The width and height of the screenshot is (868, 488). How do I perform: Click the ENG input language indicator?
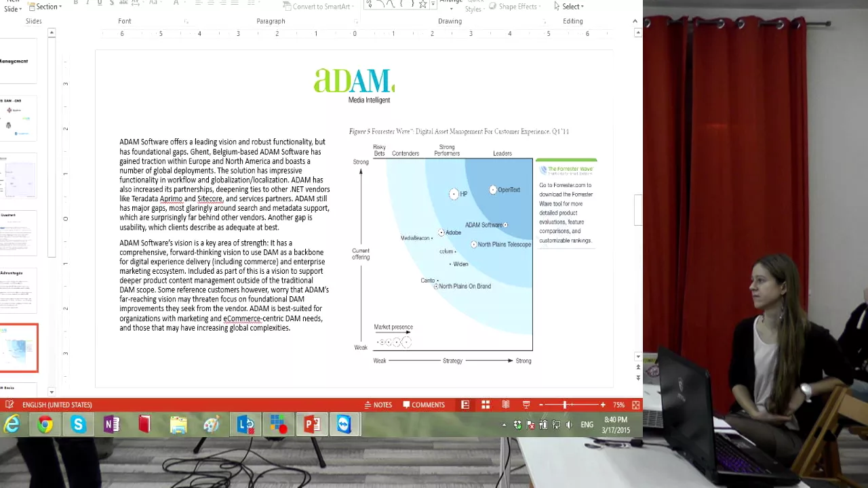click(587, 425)
